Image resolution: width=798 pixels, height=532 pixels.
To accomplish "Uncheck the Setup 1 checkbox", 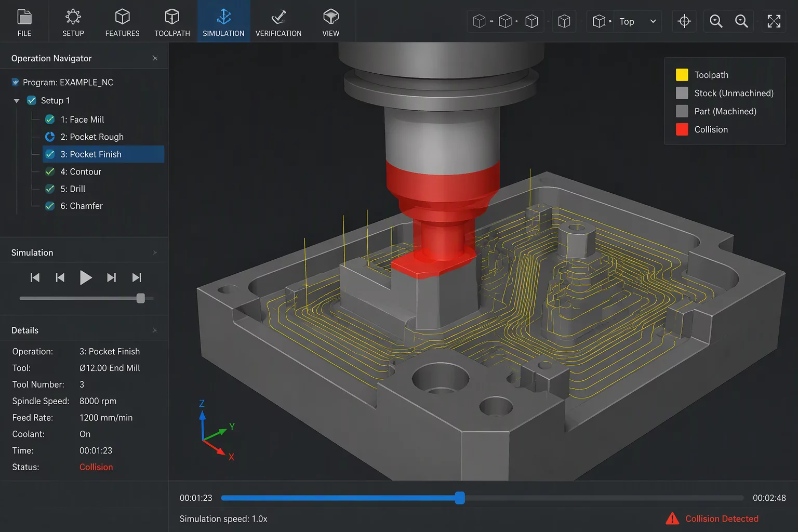I will [32, 100].
